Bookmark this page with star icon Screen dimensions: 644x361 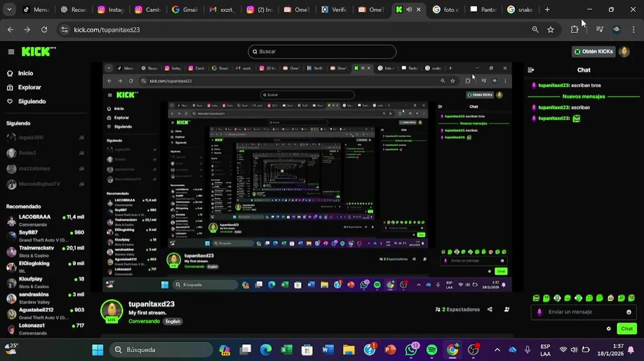pos(551,30)
